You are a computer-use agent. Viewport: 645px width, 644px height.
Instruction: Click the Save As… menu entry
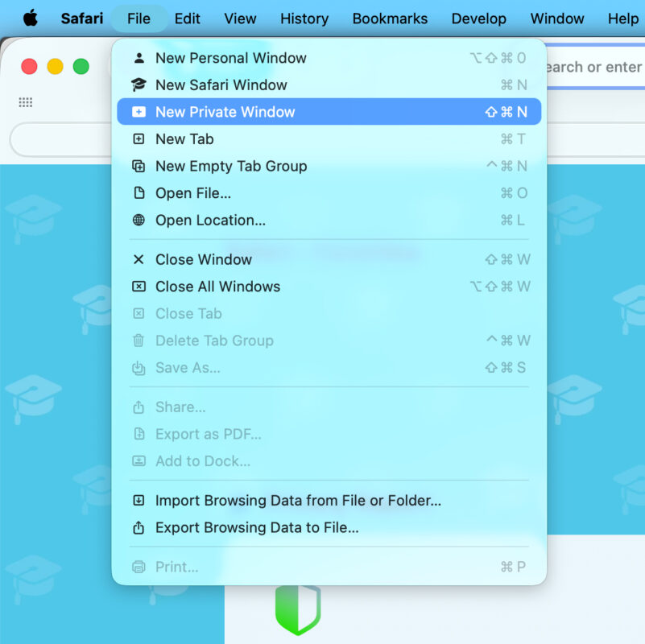329,368
